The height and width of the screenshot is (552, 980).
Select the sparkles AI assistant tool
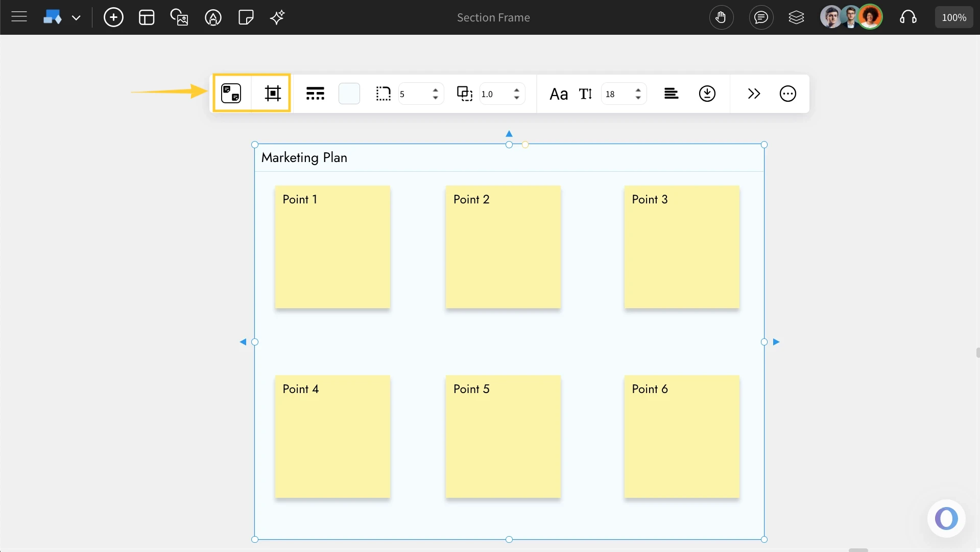(x=277, y=17)
